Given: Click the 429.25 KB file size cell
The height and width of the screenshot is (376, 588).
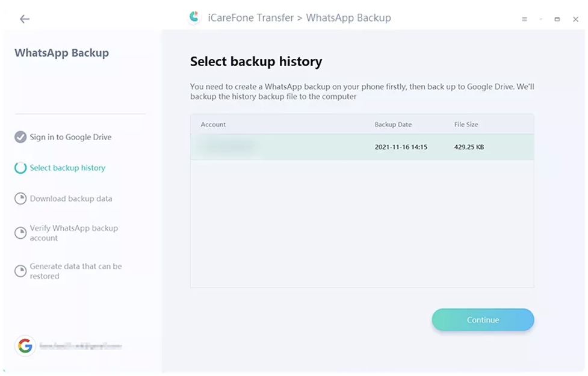Looking at the screenshot, I should click(469, 147).
